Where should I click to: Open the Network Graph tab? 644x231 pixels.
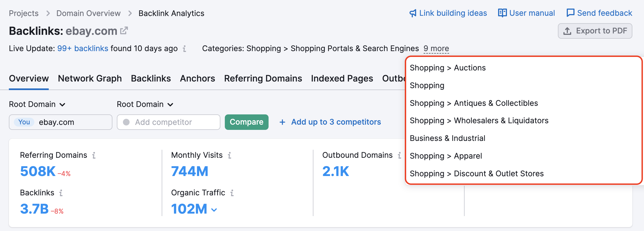[x=90, y=78]
